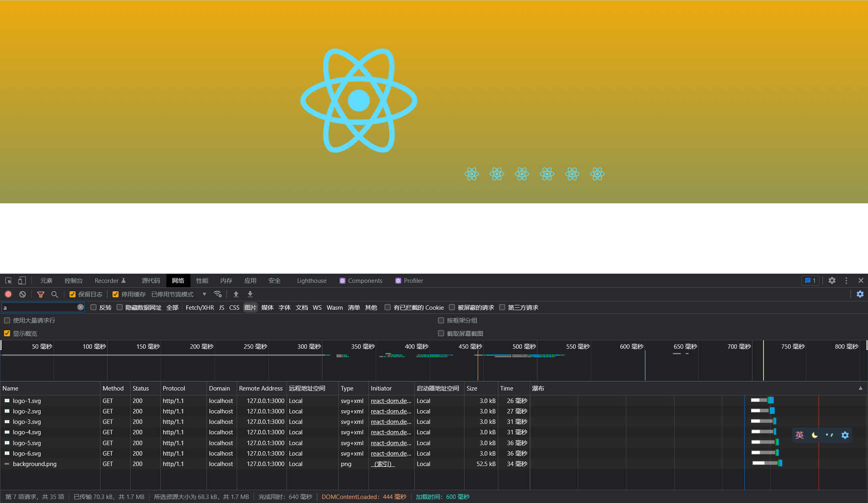Sort by the Name column header
This screenshot has height=503, width=868.
pyautogui.click(x=50, y=388)
